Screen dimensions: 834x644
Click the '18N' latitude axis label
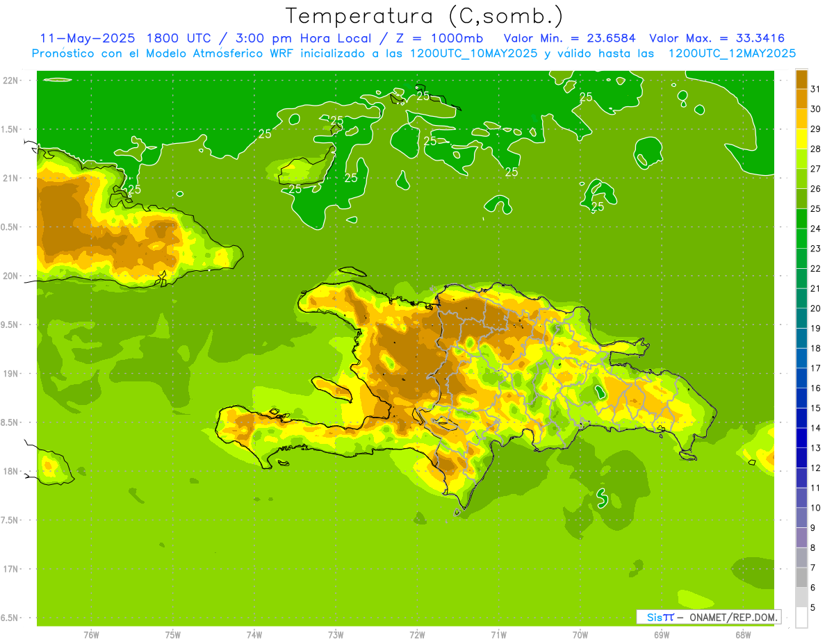point(10,471)
